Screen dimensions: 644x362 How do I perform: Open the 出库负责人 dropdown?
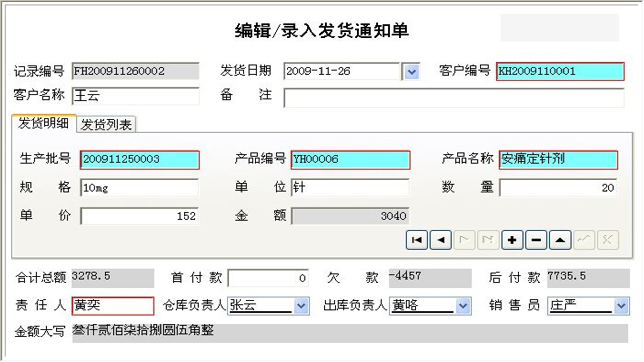(463, 305)
